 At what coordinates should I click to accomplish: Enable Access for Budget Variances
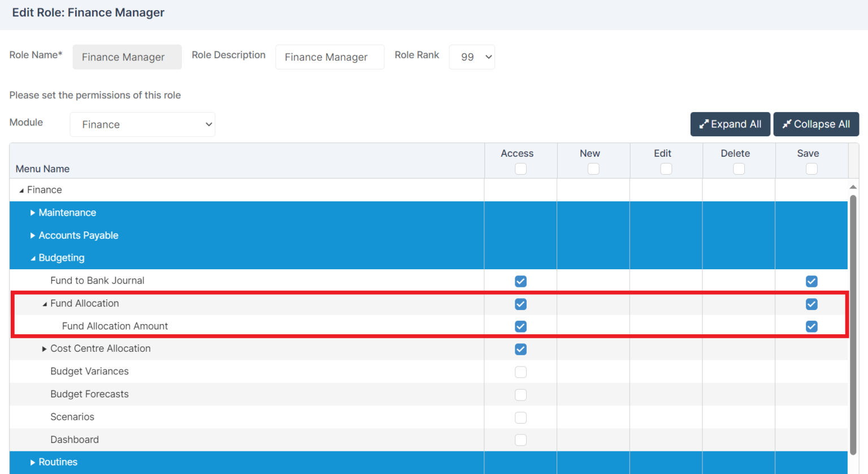point(520,372)
